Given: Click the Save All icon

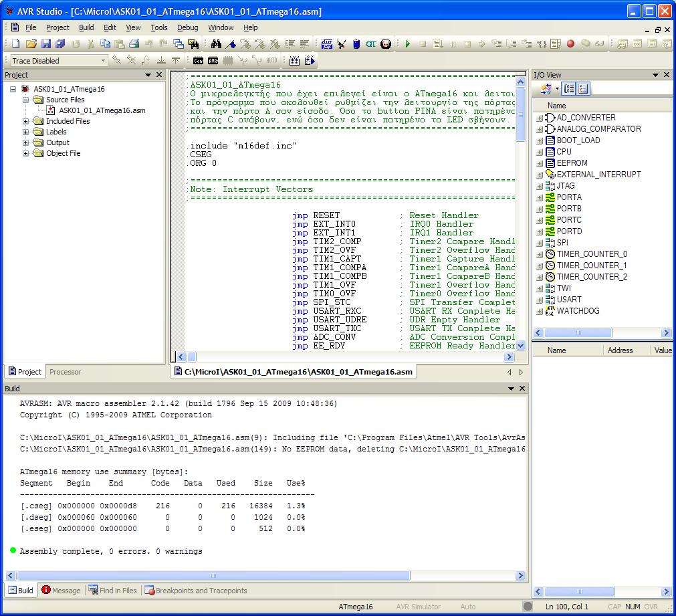Looking at the screenshot, I should 60,44.
